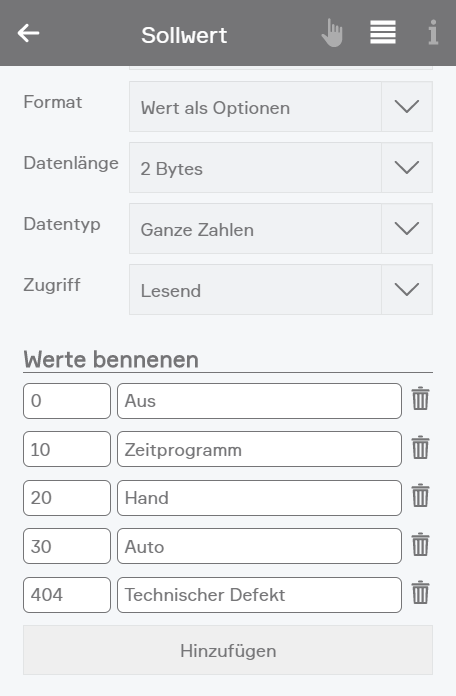This screenshot has height=696, width=456.
Task: Click the value field containing 20
Action: pos(67,498)
